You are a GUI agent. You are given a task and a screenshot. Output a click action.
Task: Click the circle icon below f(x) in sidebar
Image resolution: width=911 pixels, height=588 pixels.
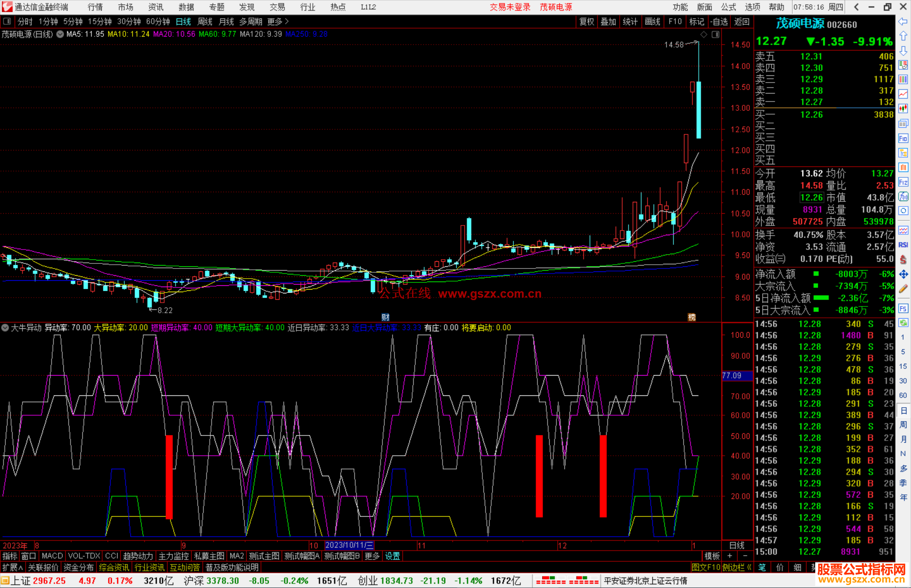[903, 211]
